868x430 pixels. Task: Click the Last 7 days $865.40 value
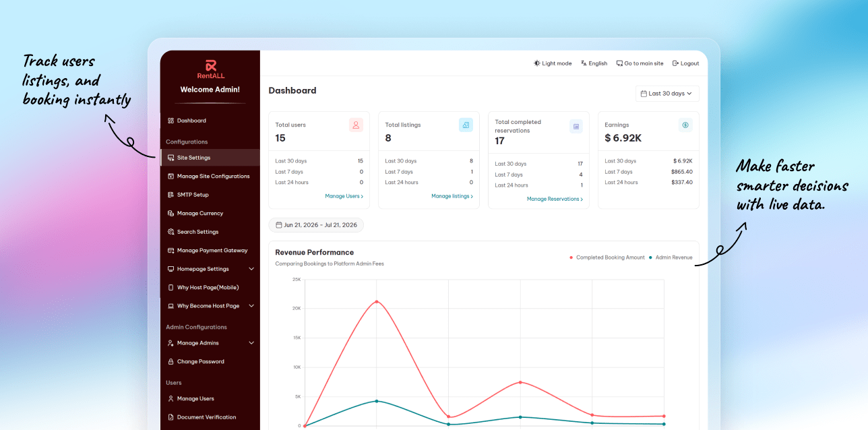point(682,172)
